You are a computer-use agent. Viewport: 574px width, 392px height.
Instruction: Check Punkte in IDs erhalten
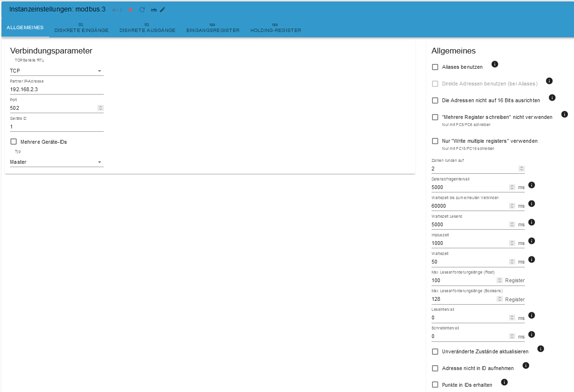point(435,384)
